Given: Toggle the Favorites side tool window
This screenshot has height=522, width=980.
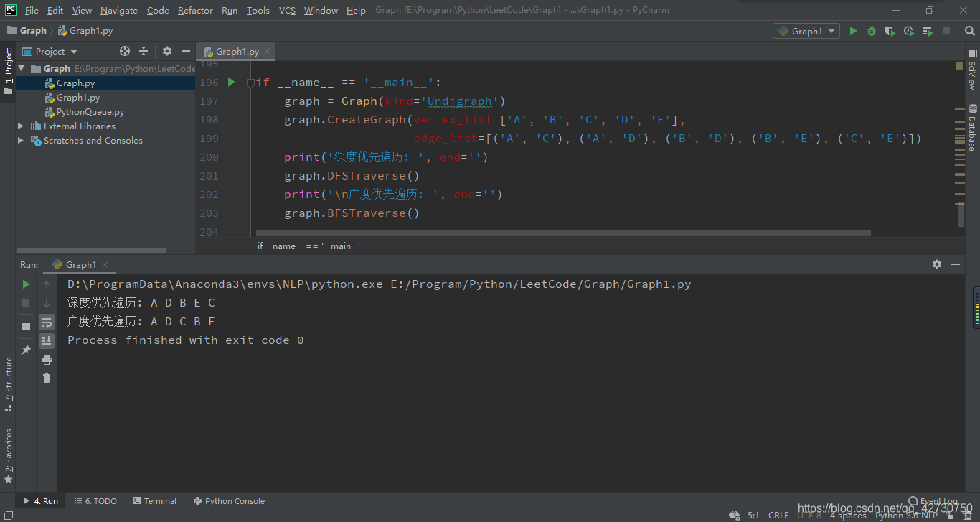Looking at the screenshot, I should (8, 455).
